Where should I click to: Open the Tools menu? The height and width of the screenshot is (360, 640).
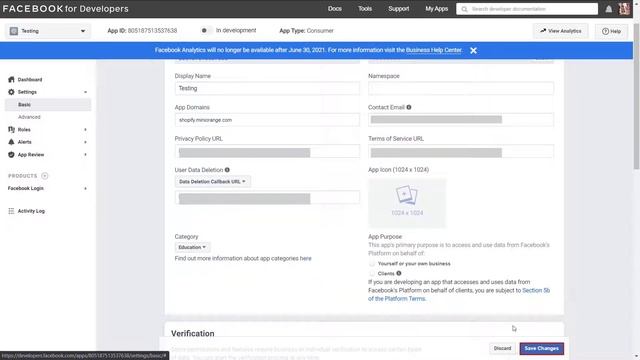[x=365, y=9]
